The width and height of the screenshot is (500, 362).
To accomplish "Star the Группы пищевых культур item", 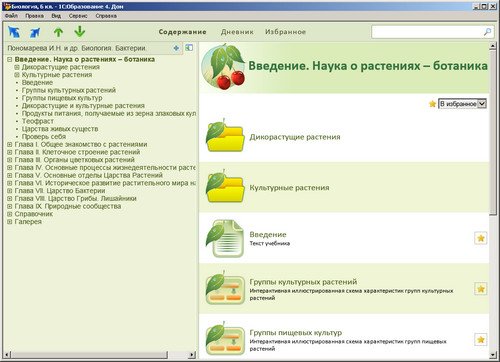I will click(x=481, y=339).
